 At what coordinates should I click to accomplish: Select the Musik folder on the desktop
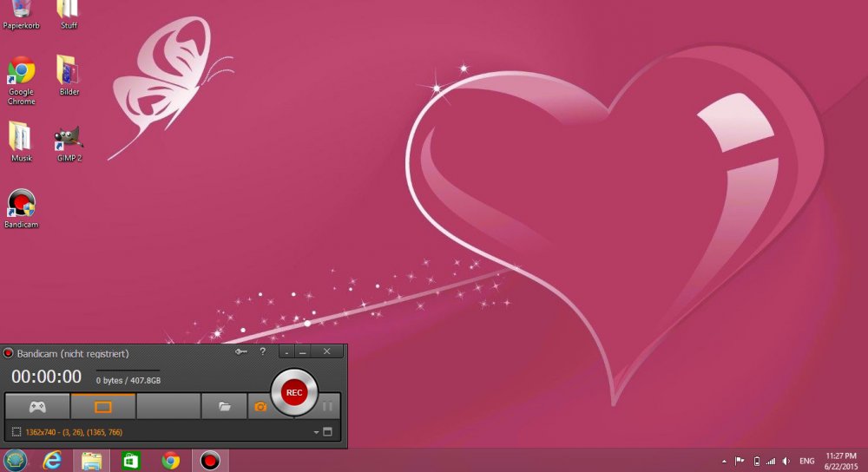tap(21, 139)
